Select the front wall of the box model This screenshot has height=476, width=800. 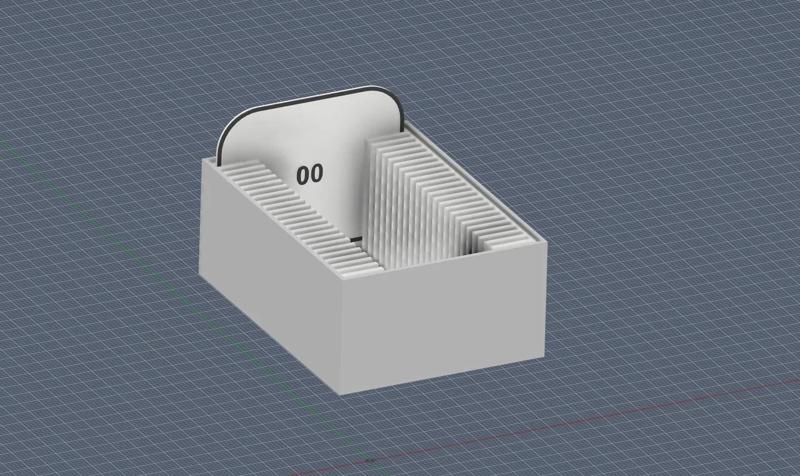tap(443, 318)
